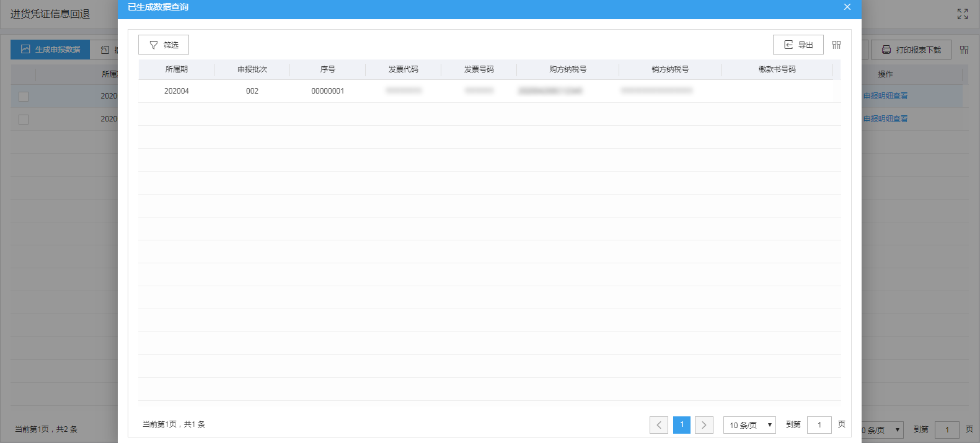The width and height of the screenshot is (980, 443).
Task: Click the 申报批次 column header
Action: [x=252, y=69]
